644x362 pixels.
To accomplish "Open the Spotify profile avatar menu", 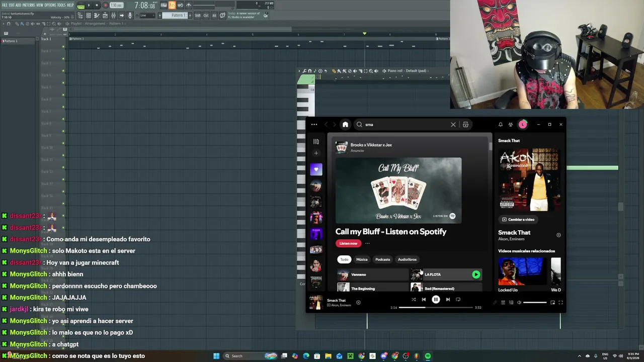I will point(523,125).
